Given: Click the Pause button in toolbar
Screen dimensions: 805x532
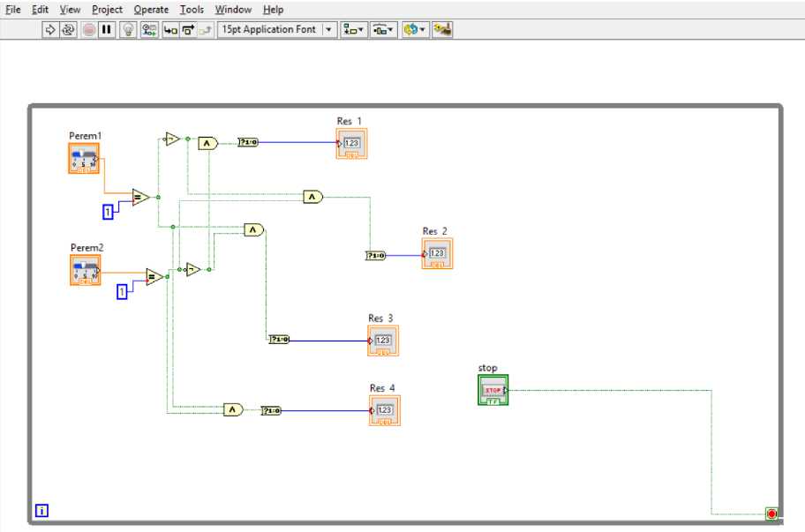Looking at the screenshot, I should tap(107, 29).
